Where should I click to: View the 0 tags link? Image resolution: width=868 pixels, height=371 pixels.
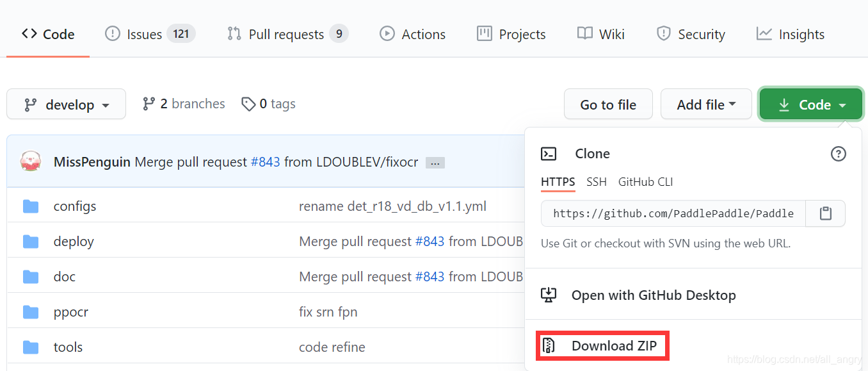coord(268,104)
